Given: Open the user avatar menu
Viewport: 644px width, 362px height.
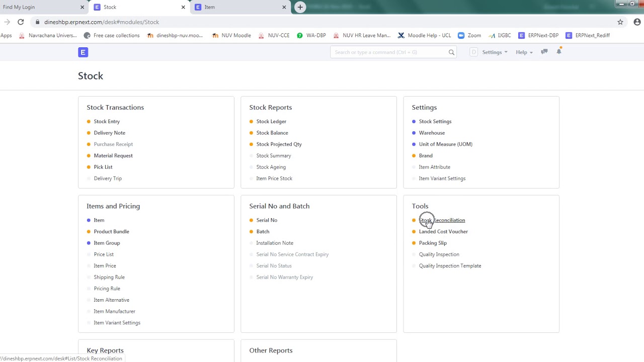Looking at the screenshot, I should click(473, 52).
